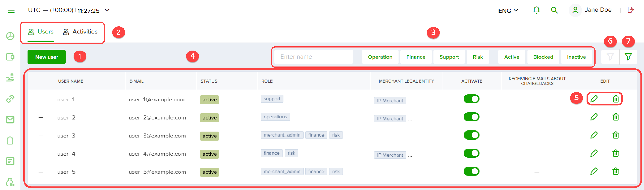Viewport: 644px width, 190px height.
Task: Click the finance tag for user_5
Action: point(316,171)
